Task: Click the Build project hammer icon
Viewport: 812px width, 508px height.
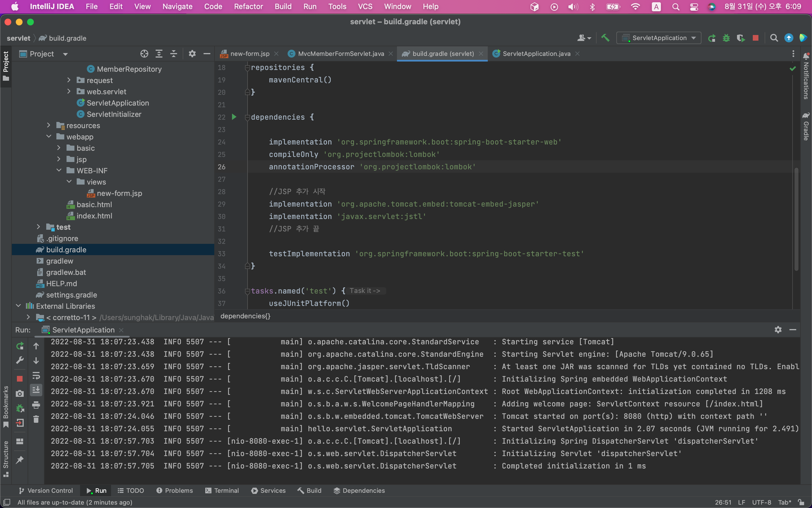Action: click(x=605, y=38)
